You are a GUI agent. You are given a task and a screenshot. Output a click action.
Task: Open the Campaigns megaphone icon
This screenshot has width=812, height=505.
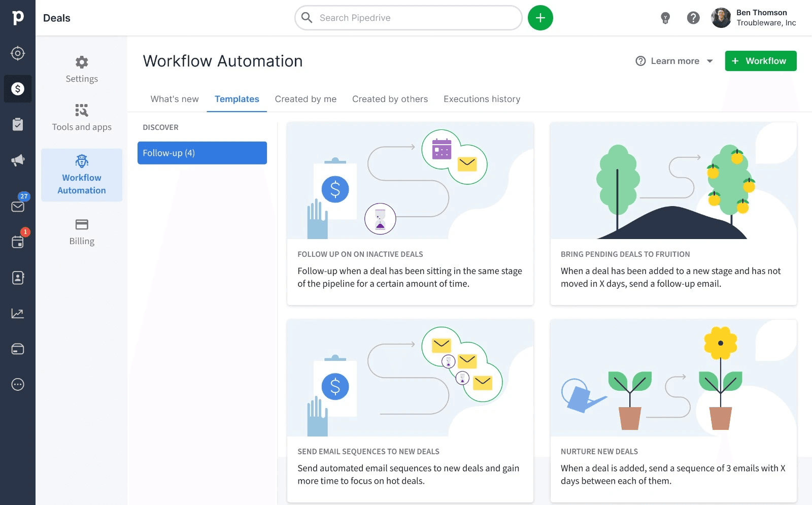tap(18, 160)
